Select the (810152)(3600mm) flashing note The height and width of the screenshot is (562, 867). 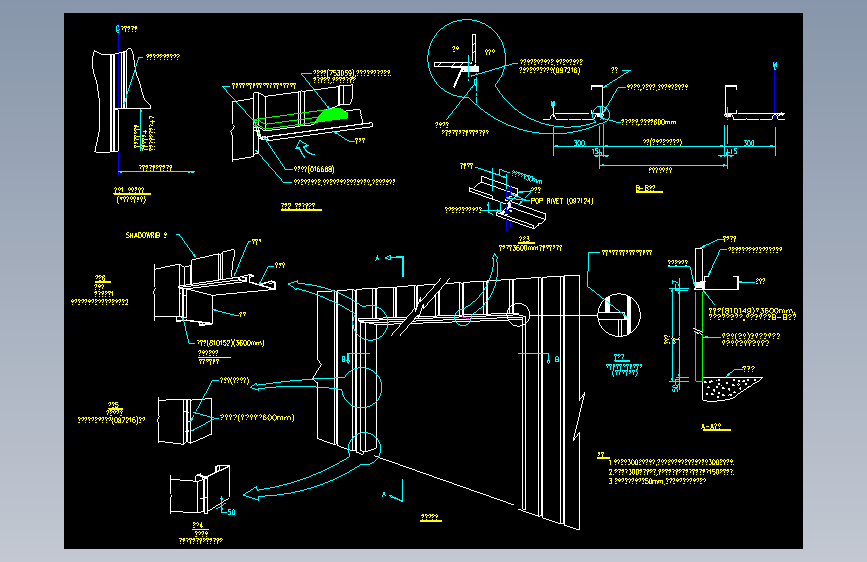231,343
